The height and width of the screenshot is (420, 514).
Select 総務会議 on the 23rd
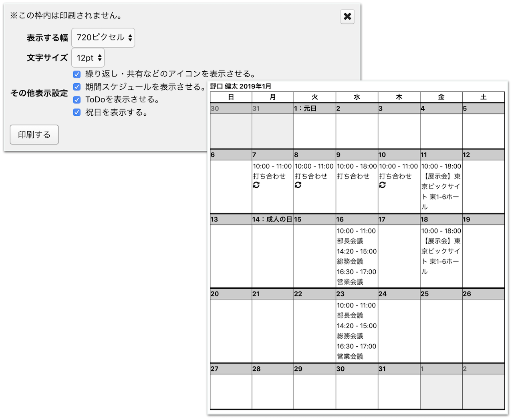(x=350, y=336)
